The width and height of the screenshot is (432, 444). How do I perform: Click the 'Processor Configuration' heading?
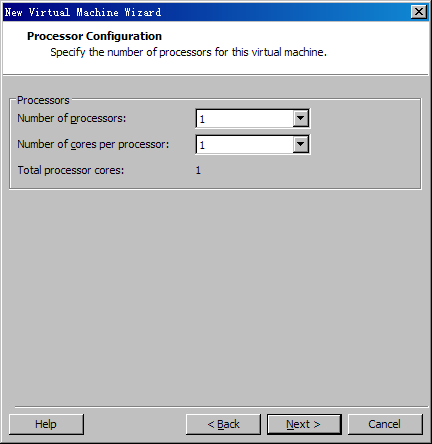tap(94, 36)
